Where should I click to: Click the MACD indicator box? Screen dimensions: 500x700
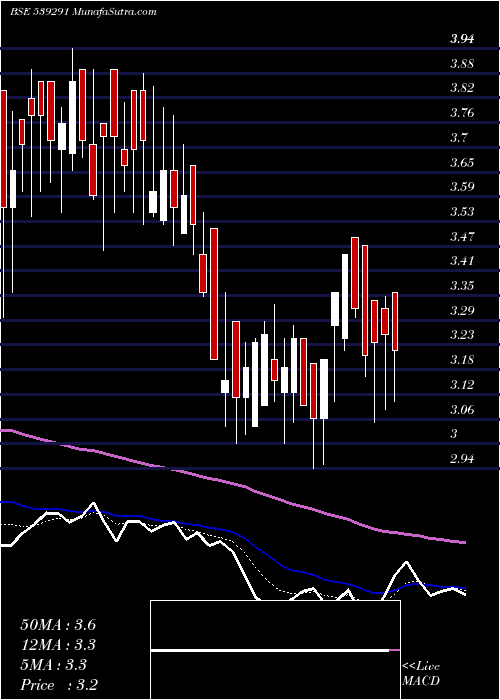(275, 650)
